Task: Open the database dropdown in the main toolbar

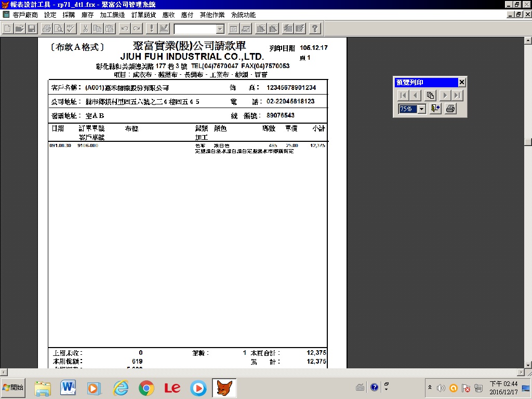Action: click(220, 29)
